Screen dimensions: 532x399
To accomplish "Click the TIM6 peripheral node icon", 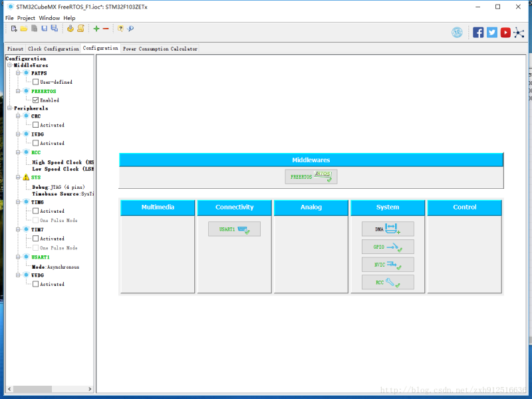I will pos(26,202).
